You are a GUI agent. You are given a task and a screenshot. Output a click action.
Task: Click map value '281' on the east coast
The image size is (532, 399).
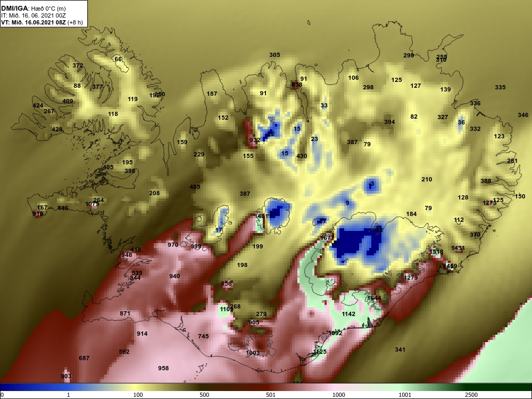click(512, 161)
